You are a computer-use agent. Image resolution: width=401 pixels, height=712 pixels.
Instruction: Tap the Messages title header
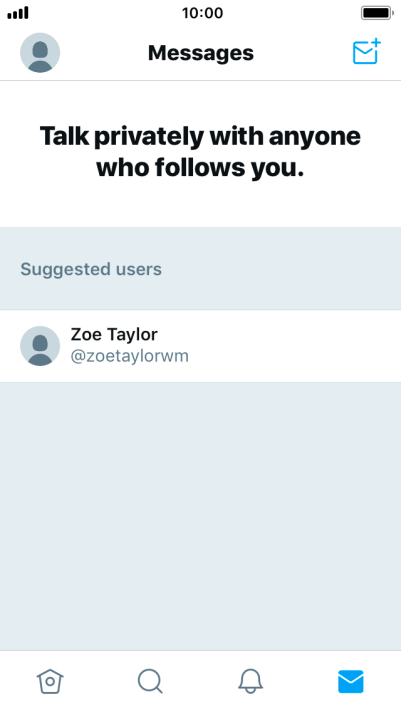click(x=201, y=53)
